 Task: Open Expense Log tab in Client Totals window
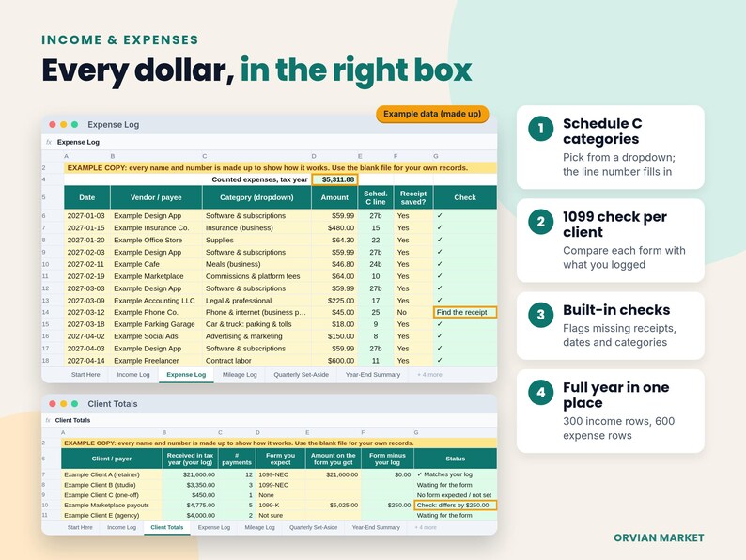pos(214,528)
